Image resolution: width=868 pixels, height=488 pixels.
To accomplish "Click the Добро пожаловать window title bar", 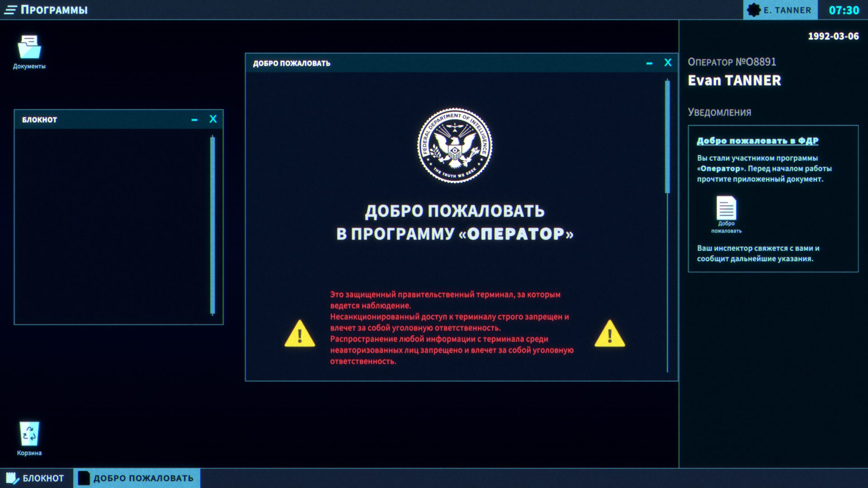I will [x=461, y=63].
